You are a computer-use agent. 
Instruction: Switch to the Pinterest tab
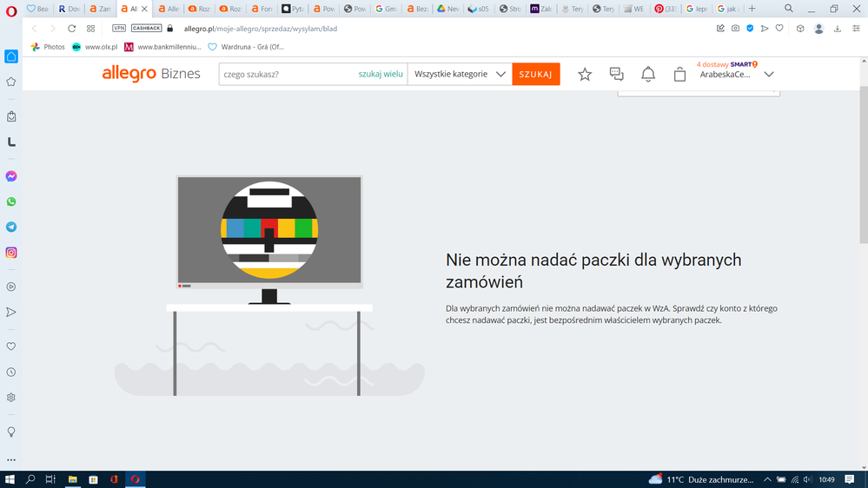pyautogui.click(x=666, y=9)
